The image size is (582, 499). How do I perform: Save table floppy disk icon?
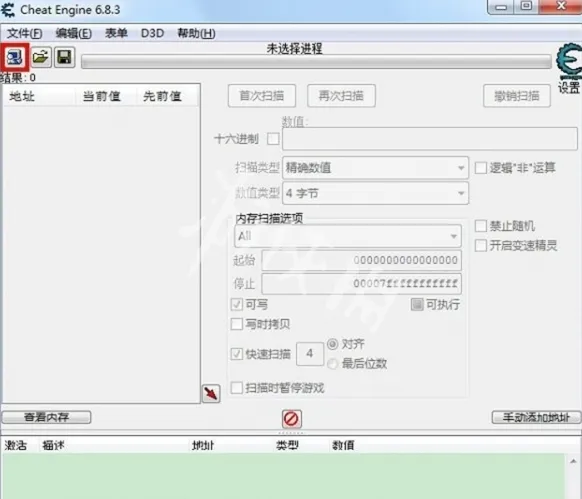pos(65,57)
